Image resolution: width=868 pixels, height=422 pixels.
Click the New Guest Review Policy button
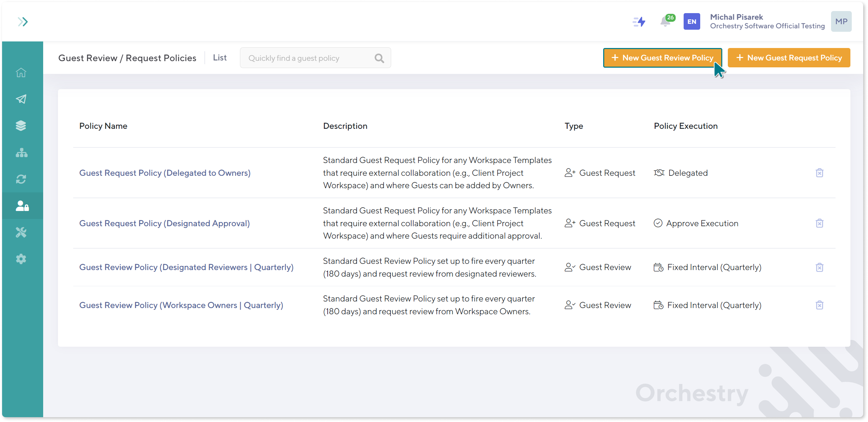pos(662,58)
